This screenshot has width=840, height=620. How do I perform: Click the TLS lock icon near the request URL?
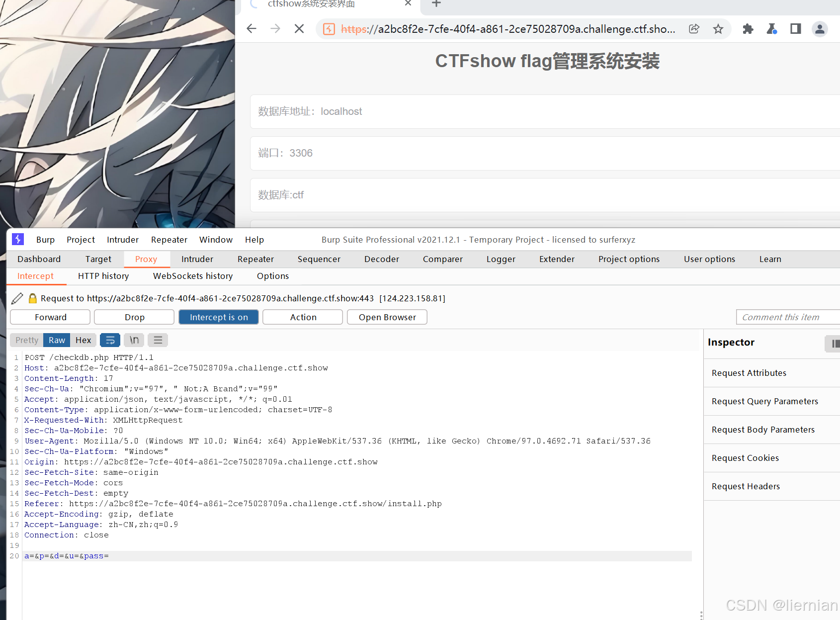32,298
